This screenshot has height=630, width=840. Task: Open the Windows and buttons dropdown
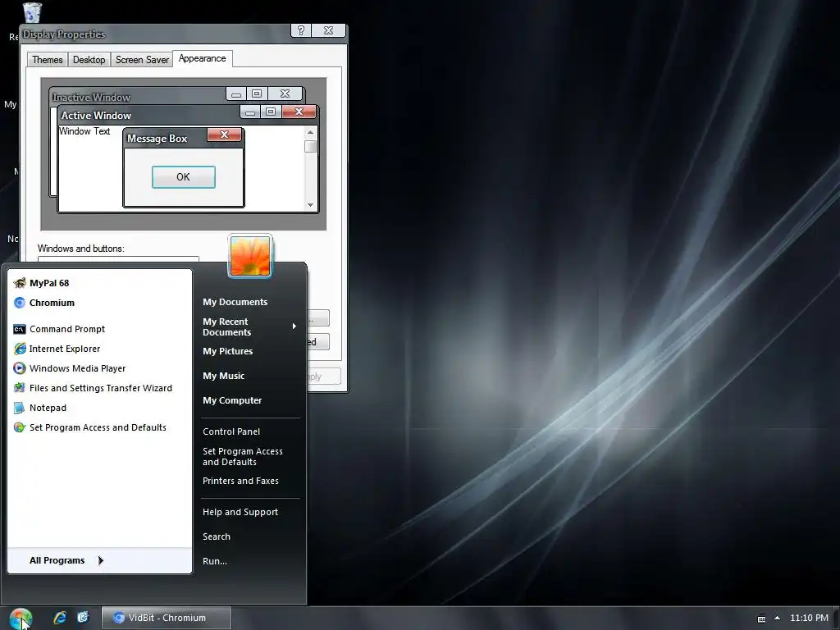[x=118, y=259]
